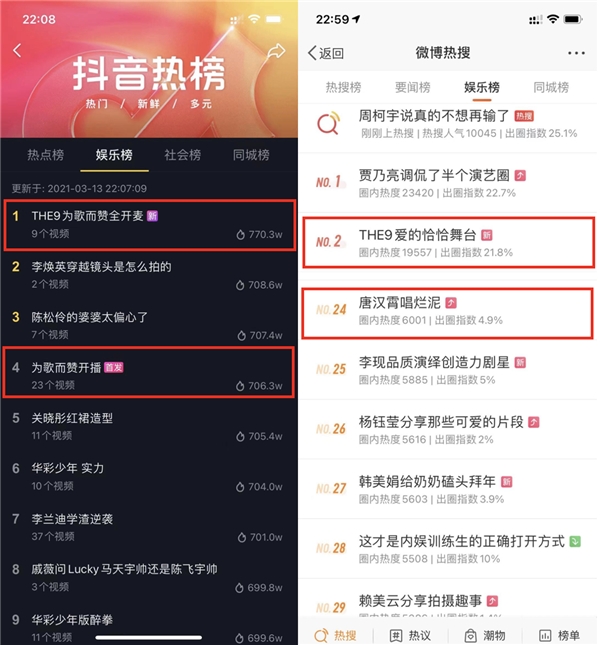Tap the Douyin back arrow icon

click(17, 51)
